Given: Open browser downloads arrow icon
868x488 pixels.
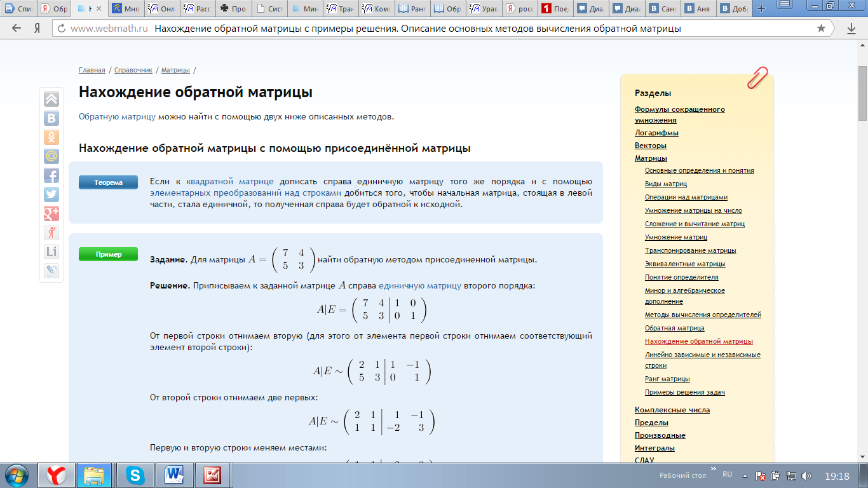Looking at the screenshot, I should [852, 29].
